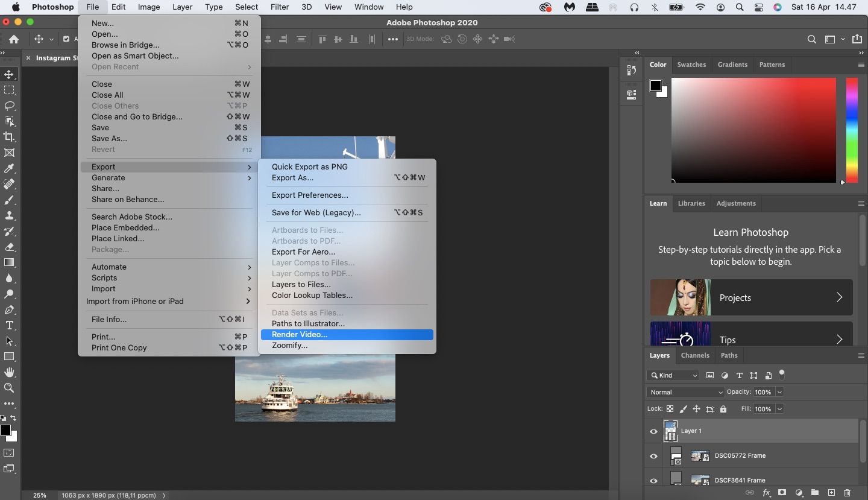The width and height of the screenshot is (868, 500).
Task: Pick a color from the color spectrum strip
Action: pyautogui.click(x=852, y=130)
